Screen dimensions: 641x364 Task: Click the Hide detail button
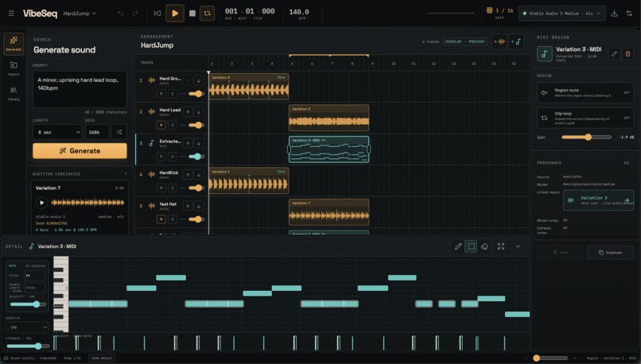[x=101, y=358]
